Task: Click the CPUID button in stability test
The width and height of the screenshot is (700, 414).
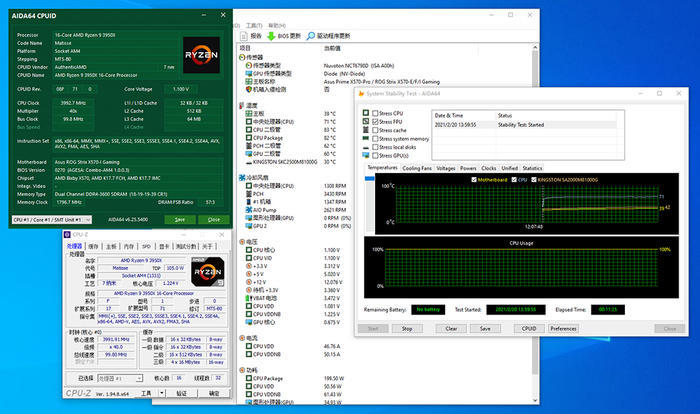Action: click(529, 329)
